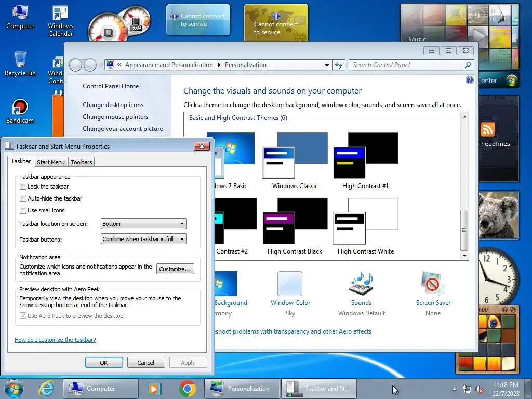Enable Lock the taskbar checkbox
The image size is (532, 399).
[x=23, y=187]
